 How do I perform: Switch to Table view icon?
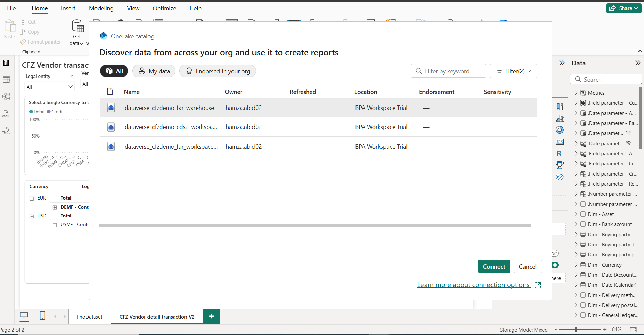point(6,80)
